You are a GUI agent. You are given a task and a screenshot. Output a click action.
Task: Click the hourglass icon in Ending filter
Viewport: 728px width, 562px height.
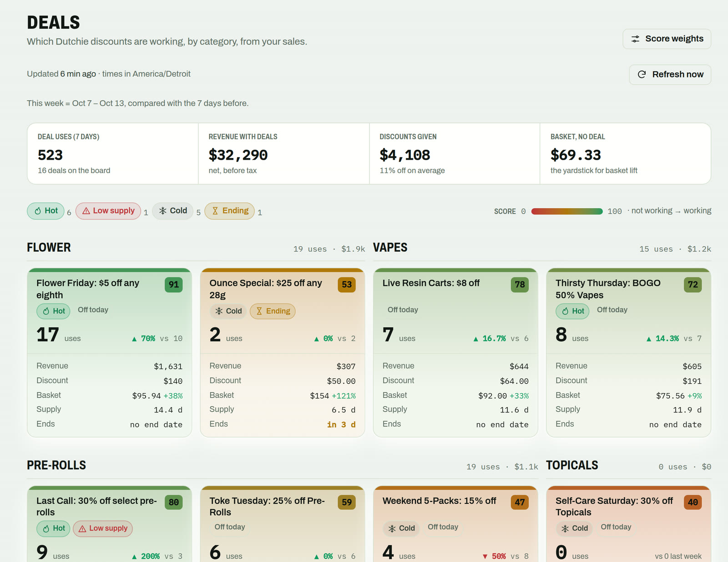pyautogui.click(x=215, y=211)
